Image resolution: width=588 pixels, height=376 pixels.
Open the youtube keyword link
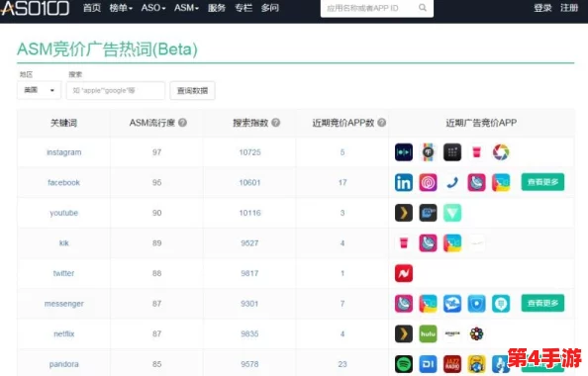pyautogui.click(x=63, y=213)
